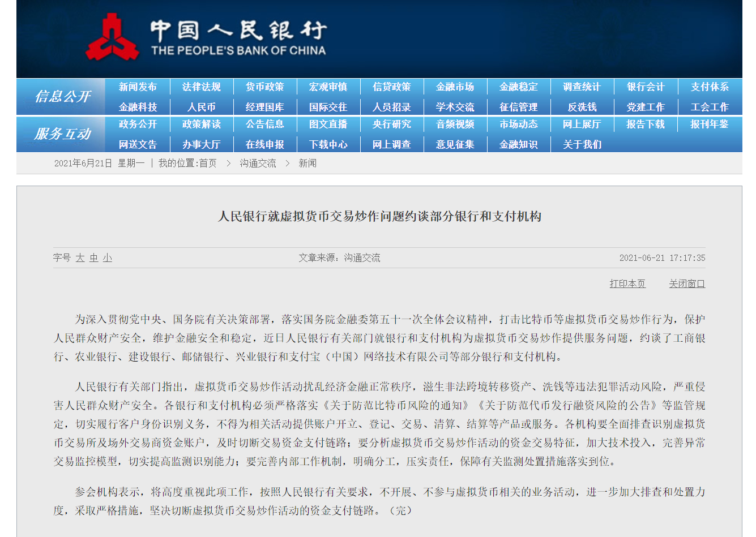Open 反洗钱 section
Image resolution: width=756 pixels, height=537 pixels.
(x=582, y=107)
